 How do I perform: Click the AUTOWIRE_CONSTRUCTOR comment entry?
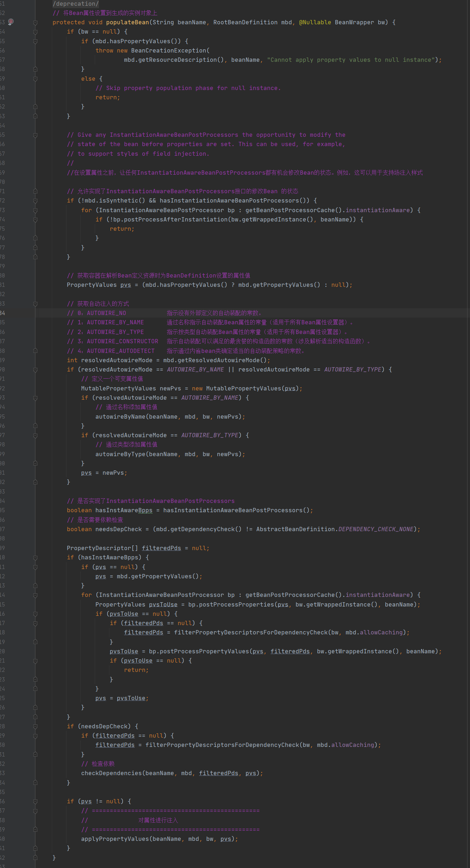coord(122,341)
